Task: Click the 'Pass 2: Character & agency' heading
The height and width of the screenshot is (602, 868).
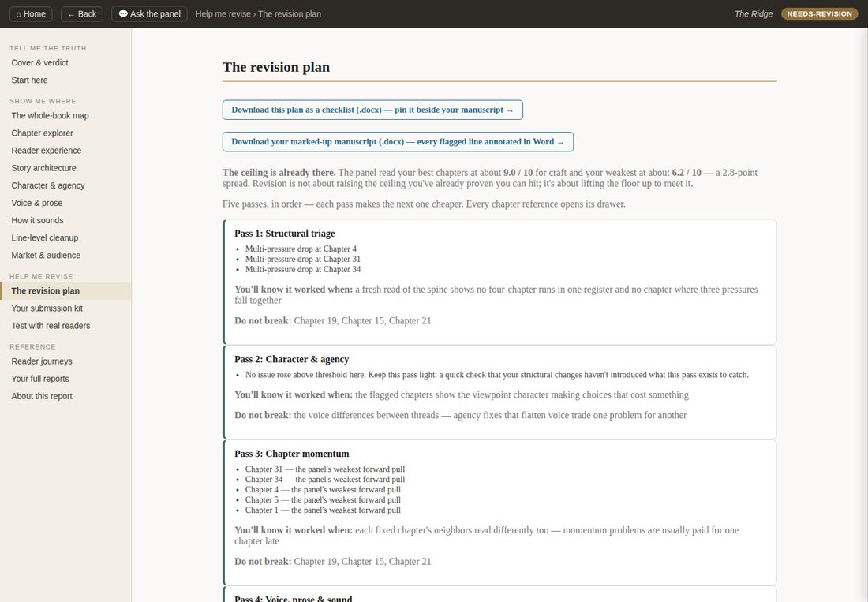Action: click(292, 359)
